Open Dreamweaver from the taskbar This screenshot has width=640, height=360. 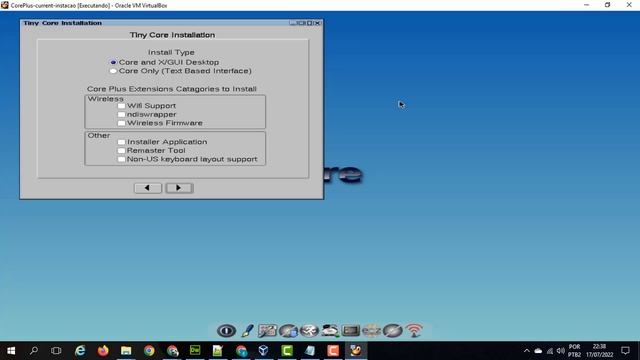[195, 351]
